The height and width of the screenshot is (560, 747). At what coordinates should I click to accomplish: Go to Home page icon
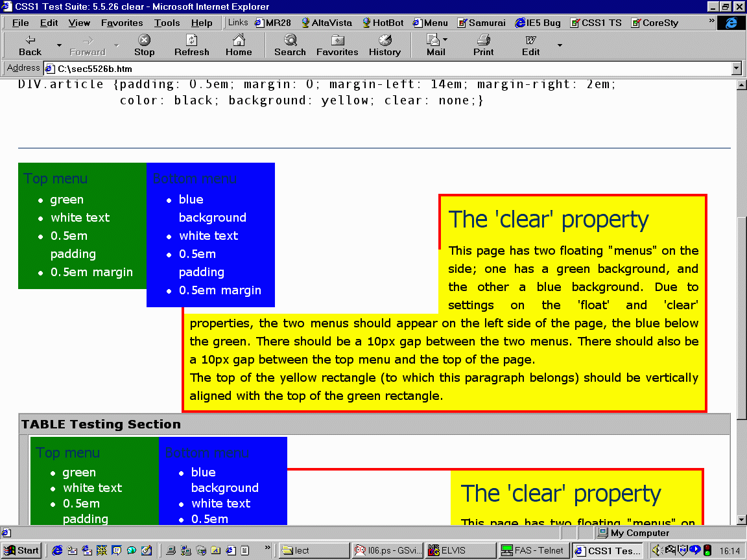239,40
